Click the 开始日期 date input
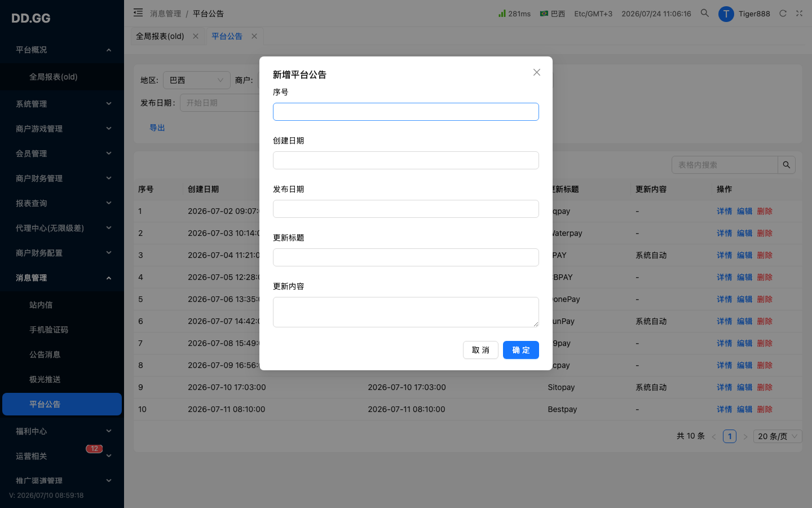812x508 pixels. (x=220, y=103)
